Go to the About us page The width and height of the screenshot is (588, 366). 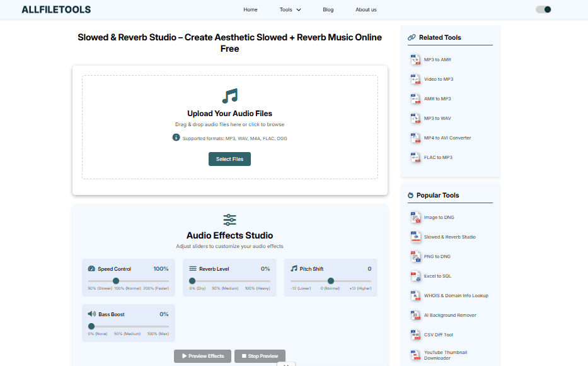[x=366, y=9]
